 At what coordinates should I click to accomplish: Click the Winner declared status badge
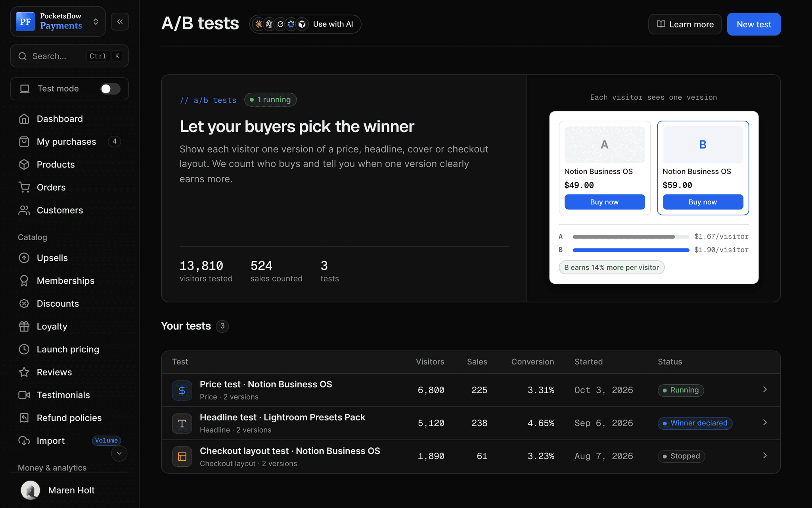tap(695, 423)
